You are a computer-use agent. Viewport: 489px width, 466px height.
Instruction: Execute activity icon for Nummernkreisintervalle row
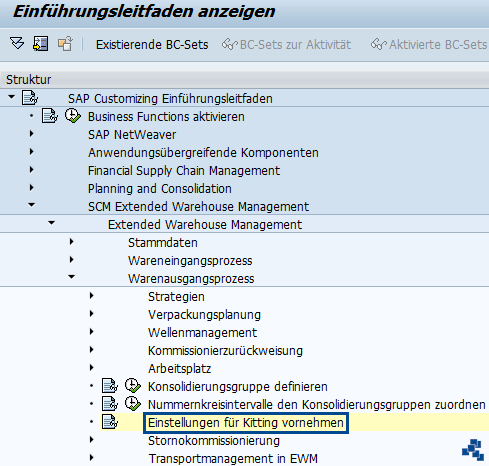click(x=132, y=404)
